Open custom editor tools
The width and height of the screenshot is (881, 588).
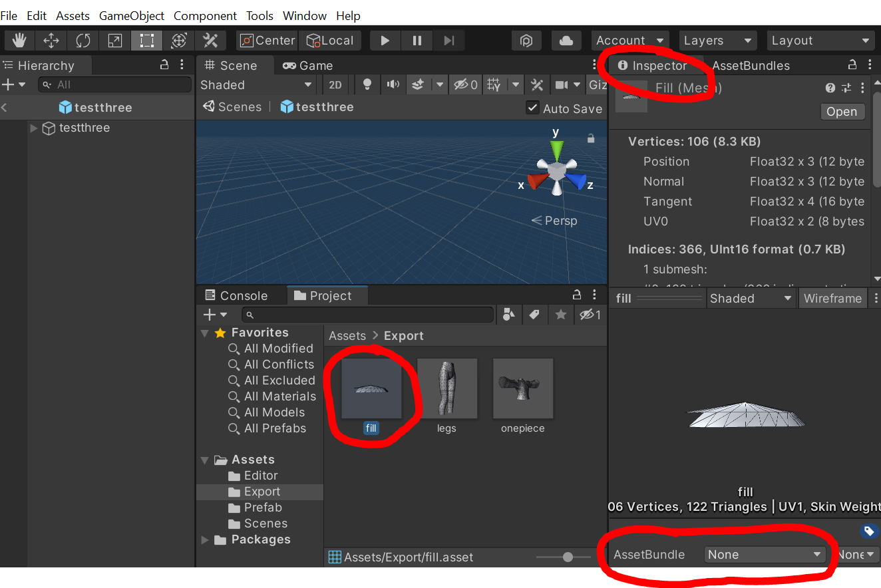[211, 41]
